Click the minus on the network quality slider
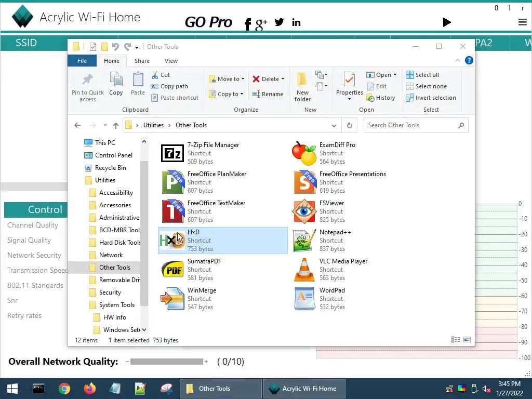This screenshot has height=399, width=532. click(x=127, y=362)
